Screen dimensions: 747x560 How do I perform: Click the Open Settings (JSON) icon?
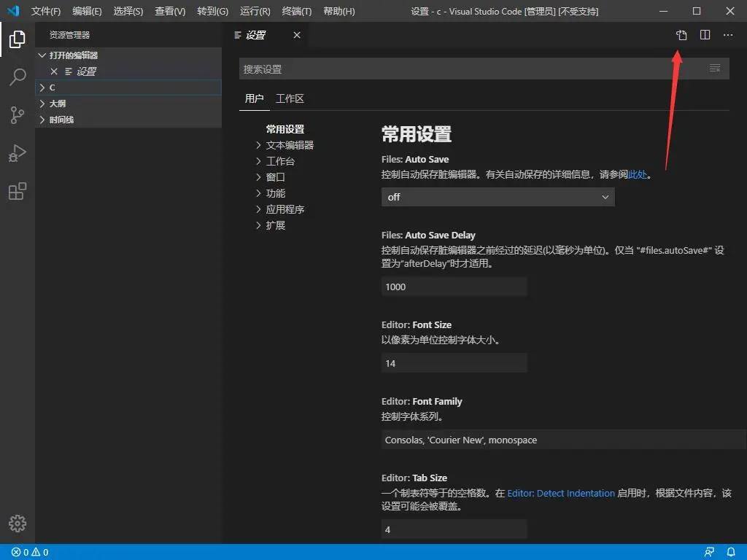click(682, 35)
